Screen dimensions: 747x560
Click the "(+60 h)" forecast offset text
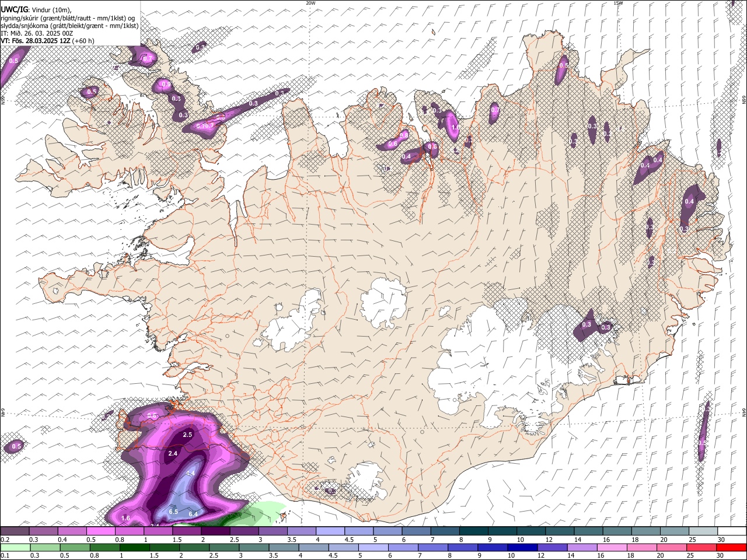click(x=83, y=41)
